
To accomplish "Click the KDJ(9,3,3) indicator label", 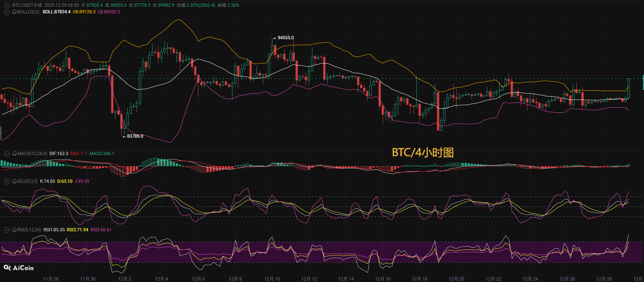I will tap(27, 181).
